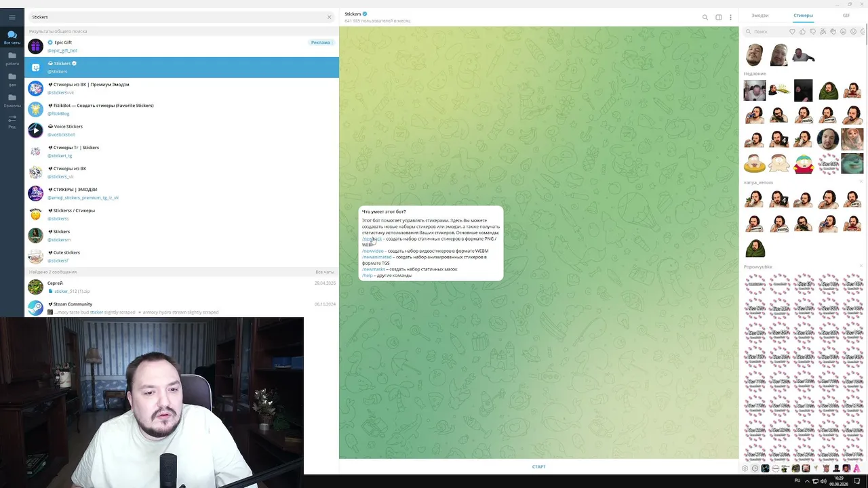The height and width of the screenshot is (488, 868).
Task: Open the volume tray icon
Action: (823, 481)
